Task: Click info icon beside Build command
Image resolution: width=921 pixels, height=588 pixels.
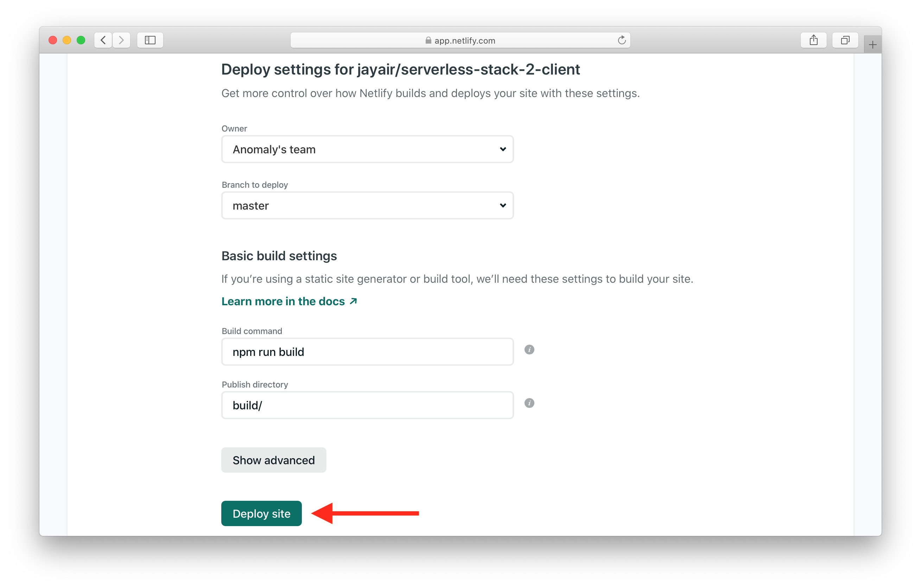Action: 529,350
